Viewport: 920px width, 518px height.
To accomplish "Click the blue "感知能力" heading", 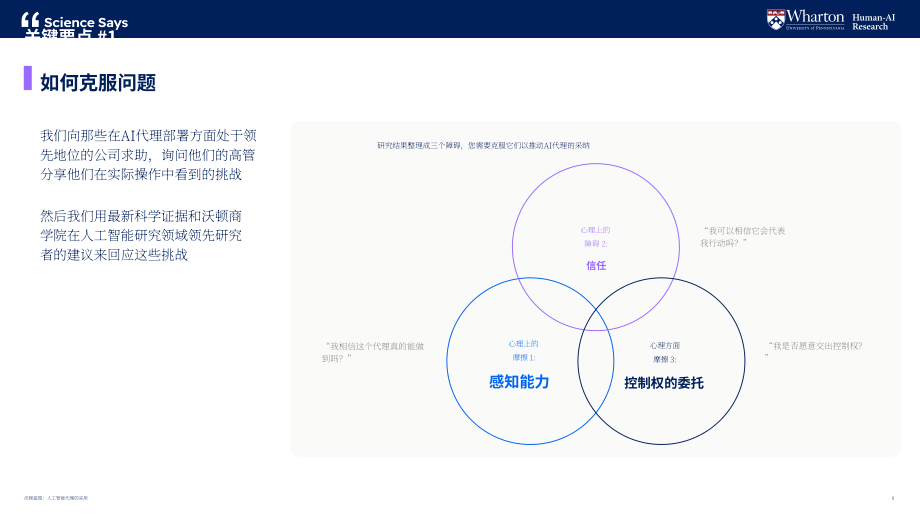I will [519, 382].
